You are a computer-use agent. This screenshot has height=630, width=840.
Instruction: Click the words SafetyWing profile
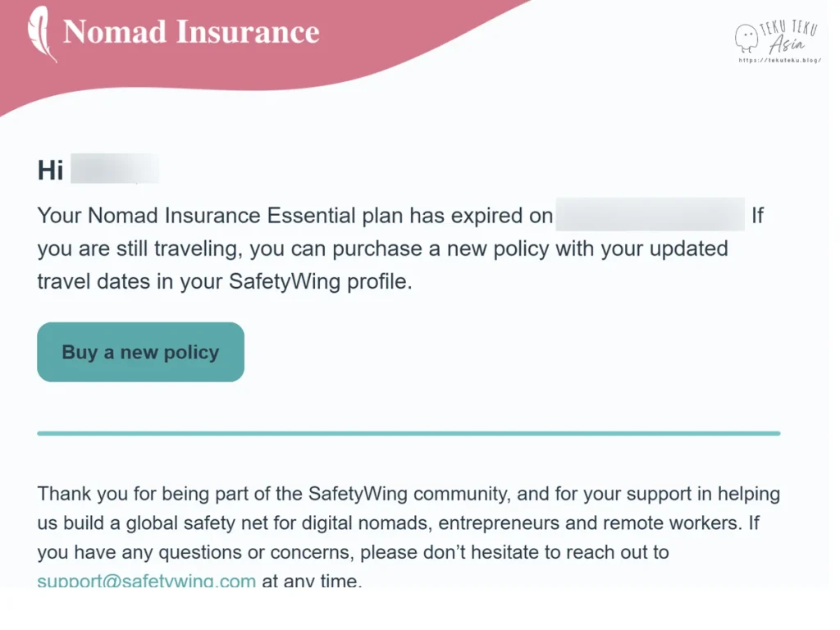tap(318, 281)
